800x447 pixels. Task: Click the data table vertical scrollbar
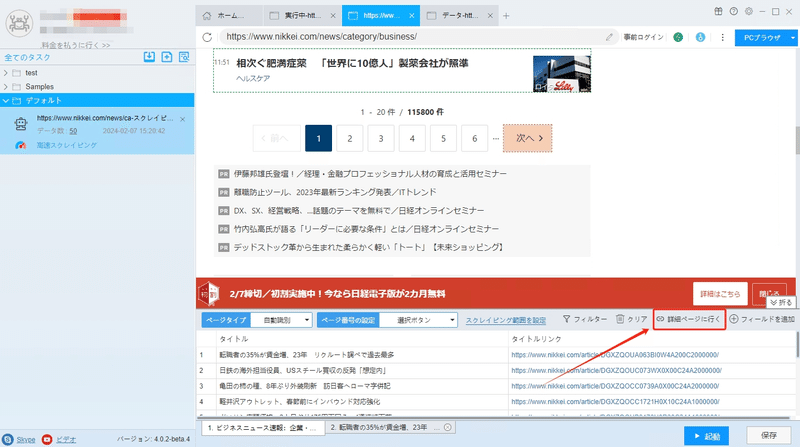(797, 344)
